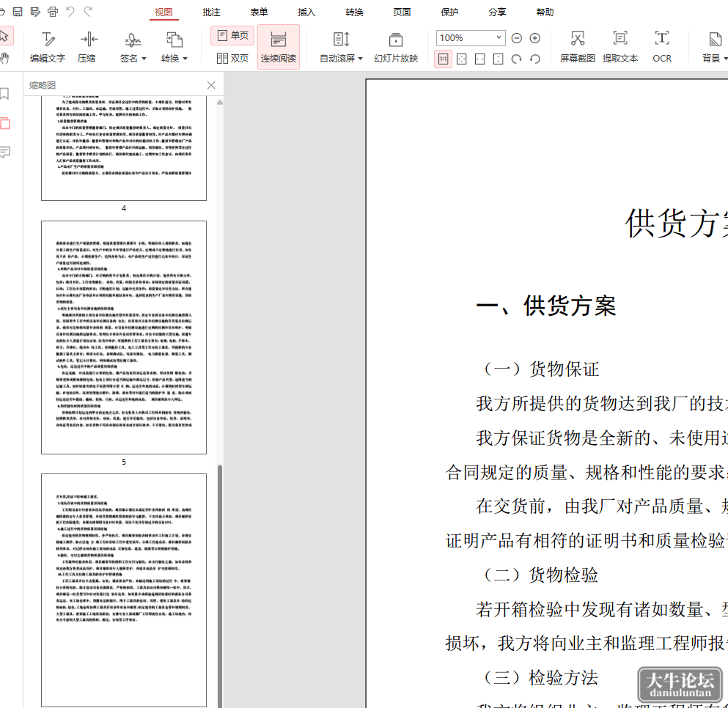This screenshot has width=728, height=708.
Task: Toggle the fit width view button
Action: pyautogui.click(x=480, y=59)
